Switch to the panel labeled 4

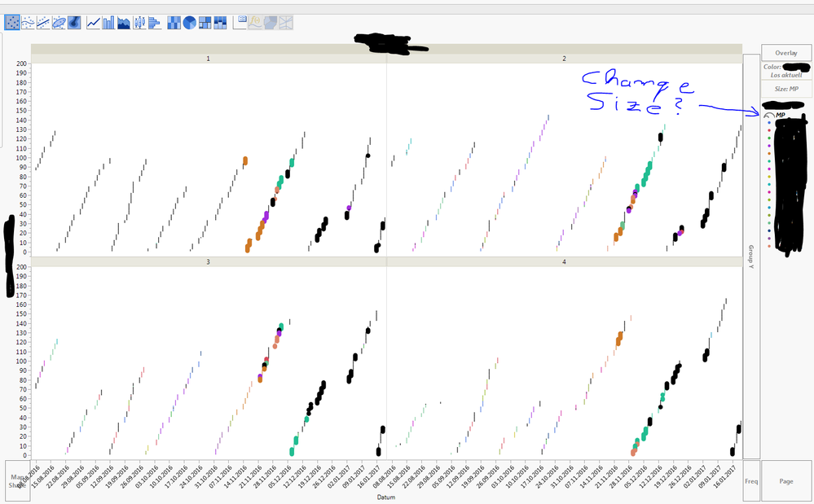(x=564, y=261)
